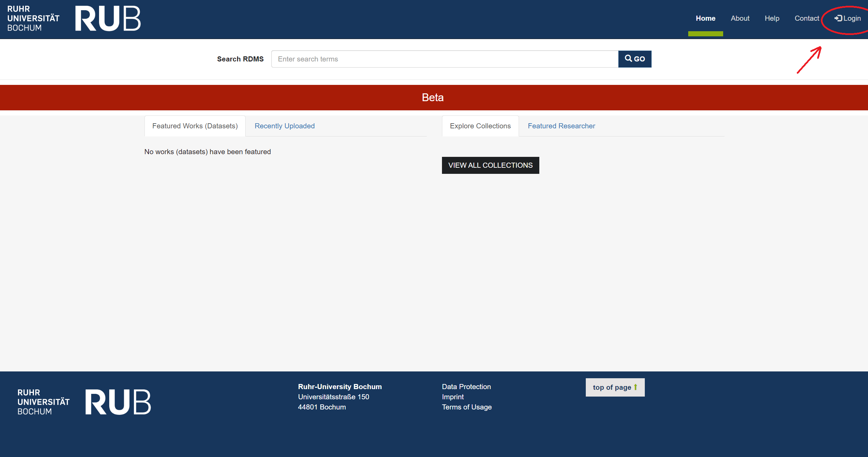Click the top of page arrow icon
The width and height of the screenshot is (868, 457).
(636, 387)
